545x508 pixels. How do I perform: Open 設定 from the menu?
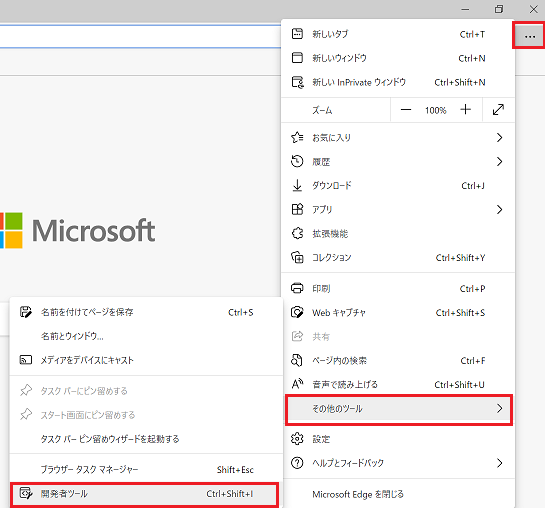tap(398, 439)
